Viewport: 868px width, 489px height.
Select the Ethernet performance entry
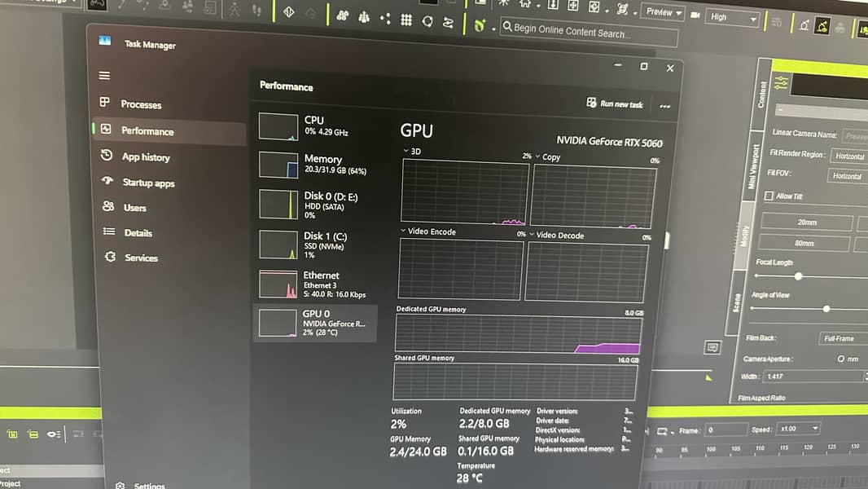[316, 284]
